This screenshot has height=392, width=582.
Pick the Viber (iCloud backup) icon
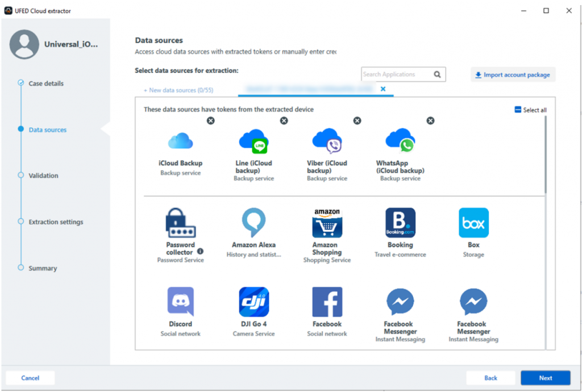tap(327, 141)
